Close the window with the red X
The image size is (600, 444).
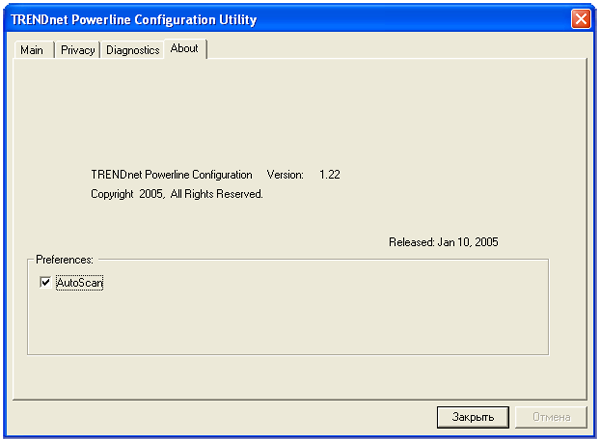(581, 19)
